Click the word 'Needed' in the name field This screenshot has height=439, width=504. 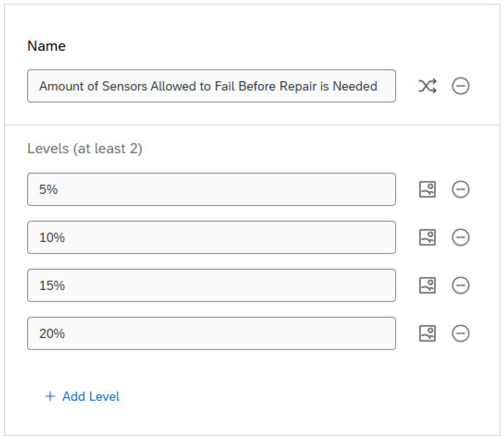point(355,86)
